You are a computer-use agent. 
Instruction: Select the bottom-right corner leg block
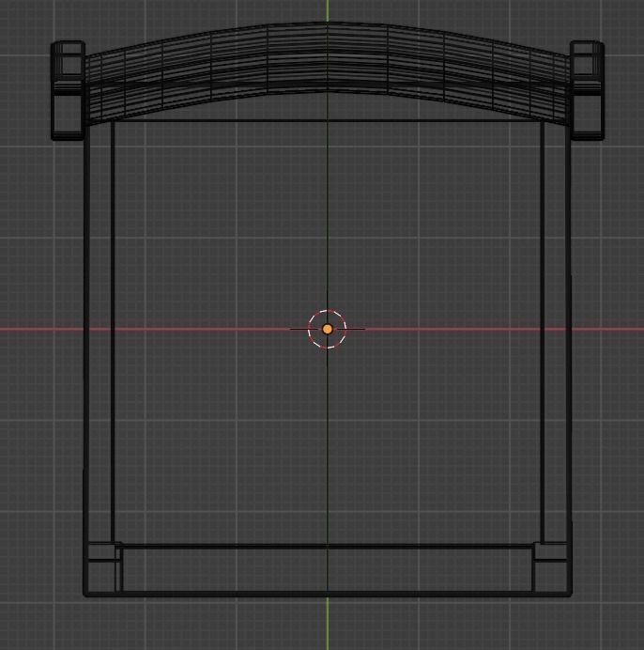click(551, 567)
